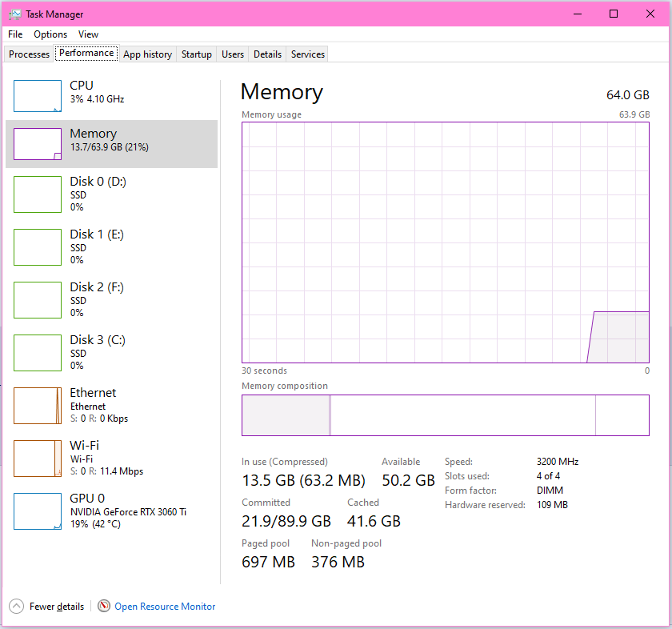
Task: Open the Options menu
Action: [x=50, y=34]
